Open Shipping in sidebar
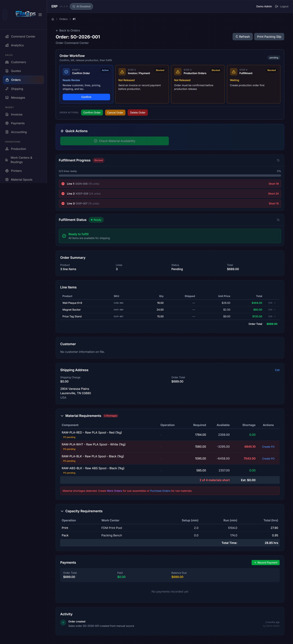293x644 pixels. (x=23, y=89)
